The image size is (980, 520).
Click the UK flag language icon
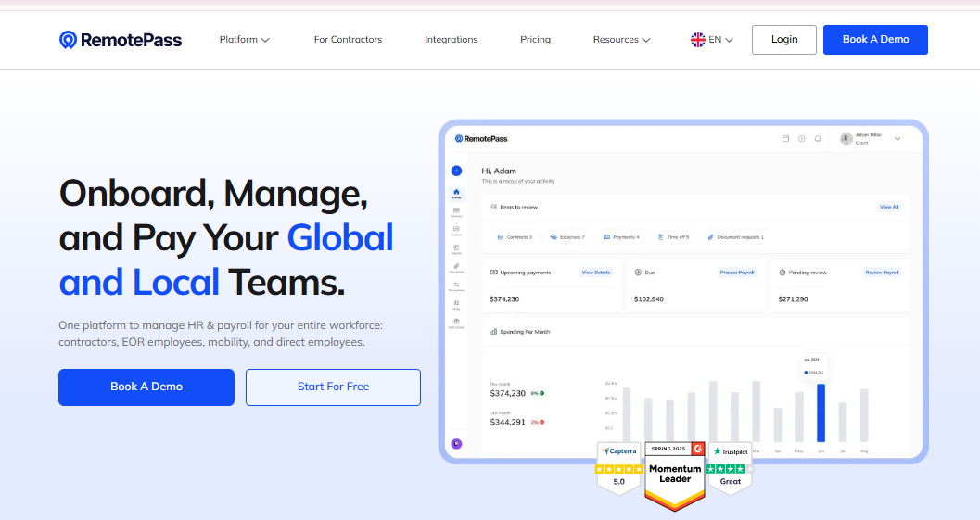pyautogui.click(x=697, y=39)
